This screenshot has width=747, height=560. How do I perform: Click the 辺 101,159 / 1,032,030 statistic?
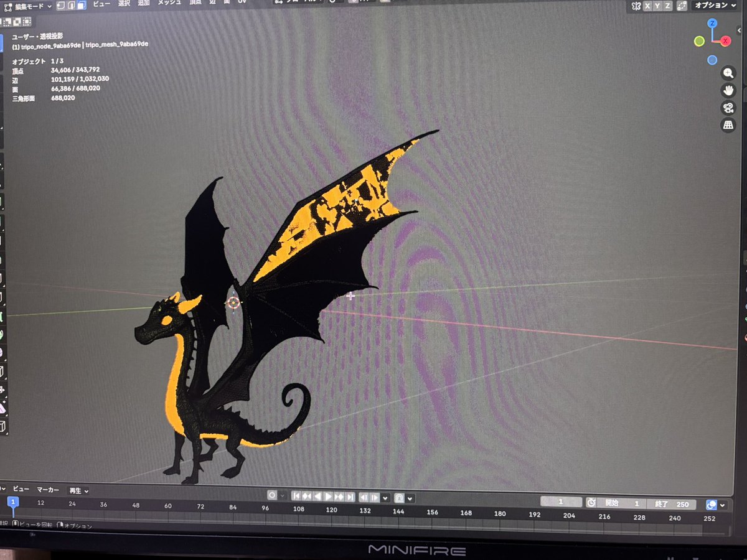pyautogui.click(x=60, y=79)
